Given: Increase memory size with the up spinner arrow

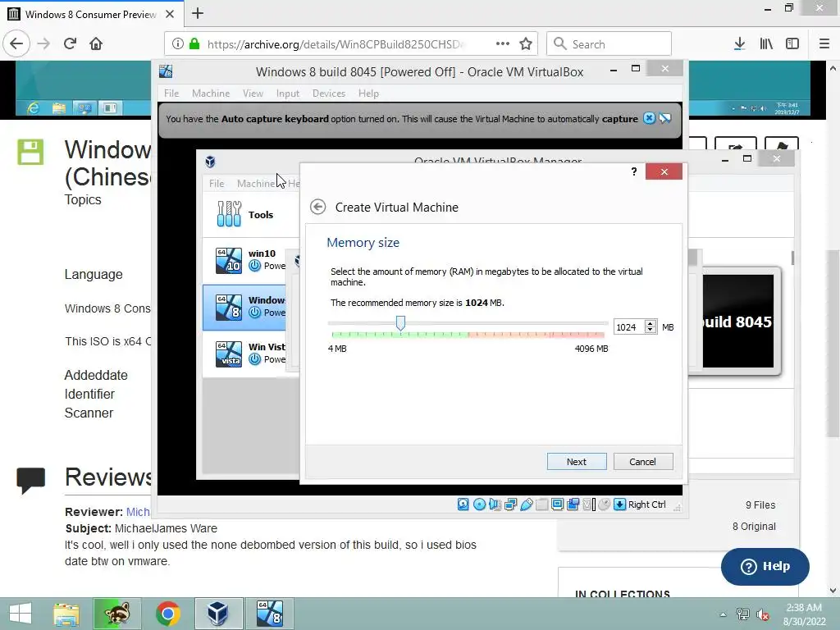Looking at the screenshot, I should (651, 323).
